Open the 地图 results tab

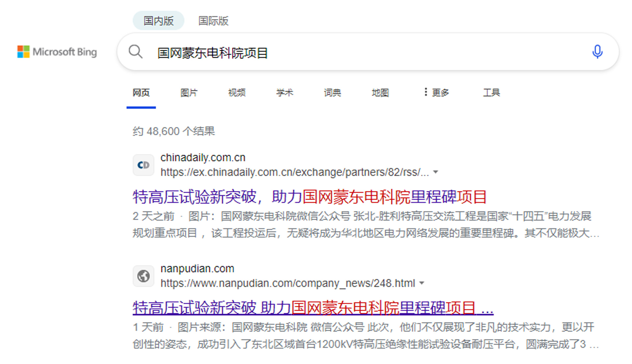(380, 93)
